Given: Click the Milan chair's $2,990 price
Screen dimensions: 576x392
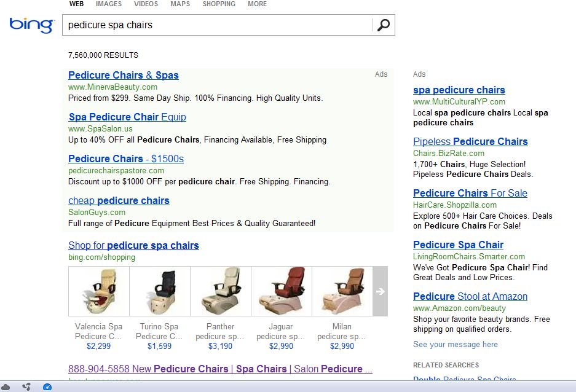Looking at the screenshot, I should (342, 346).
